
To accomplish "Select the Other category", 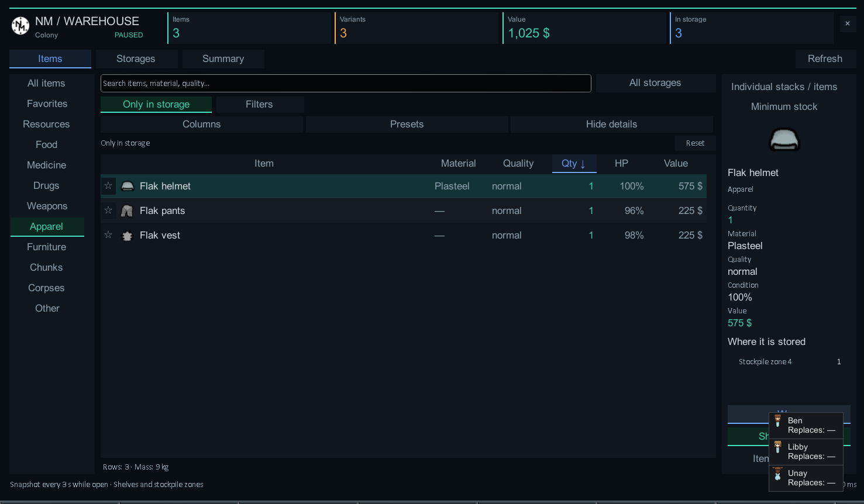I will click(x=47, y=308).
